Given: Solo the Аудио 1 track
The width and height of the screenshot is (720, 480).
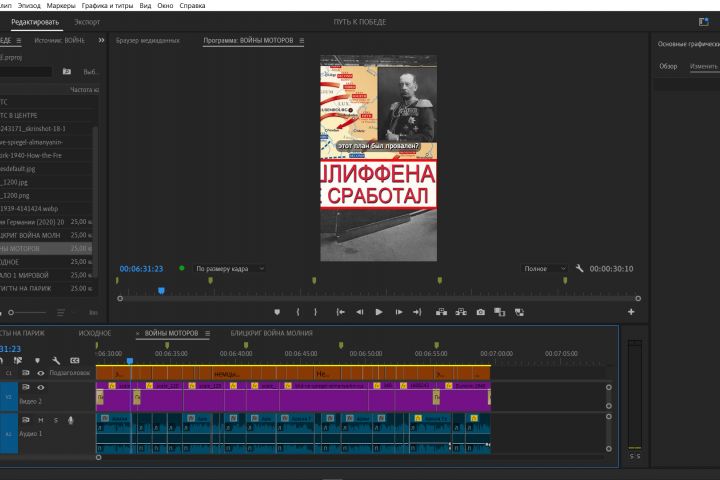Looking at the screenshot, I should point(56,420).
